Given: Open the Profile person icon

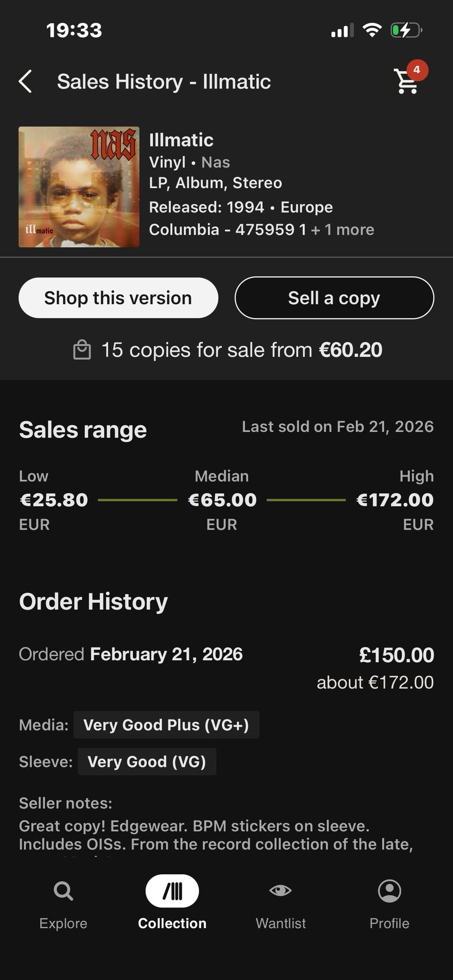Looking at the screenshot, I should 389,891.
